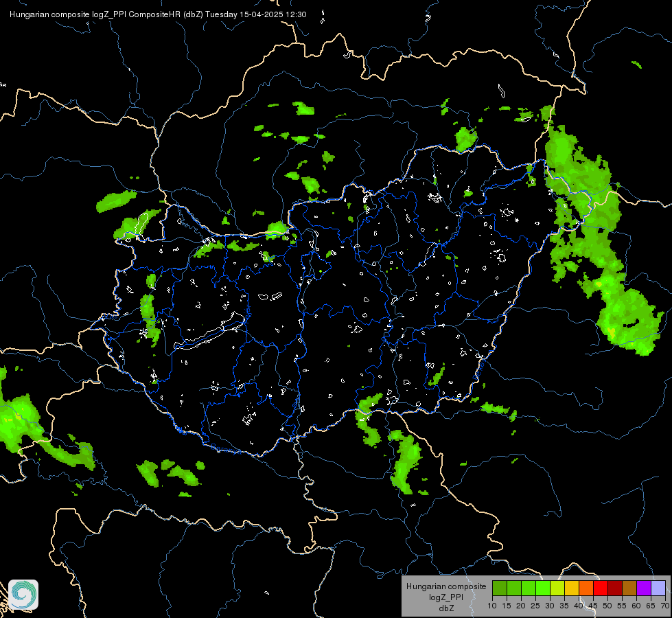Click the legend scale value '20'

coord(521,606)
